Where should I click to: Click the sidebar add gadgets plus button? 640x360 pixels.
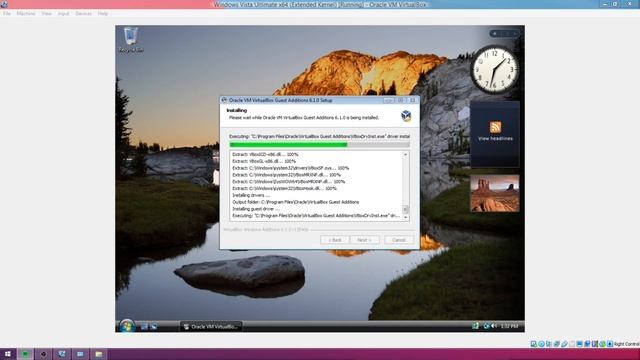pyautogui.click(x=495, y=33)
